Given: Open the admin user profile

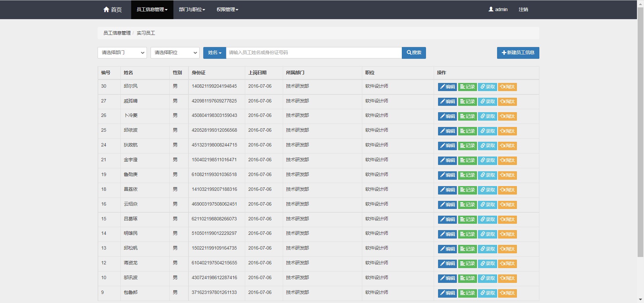Looking at the screenshot, I should tap(498, 9).
